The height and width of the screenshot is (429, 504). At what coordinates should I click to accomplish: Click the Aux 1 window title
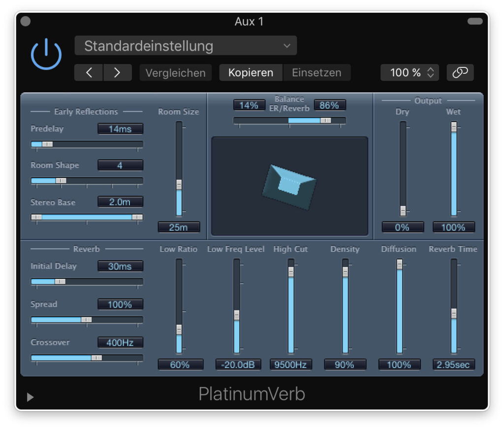tap(249, 22)
